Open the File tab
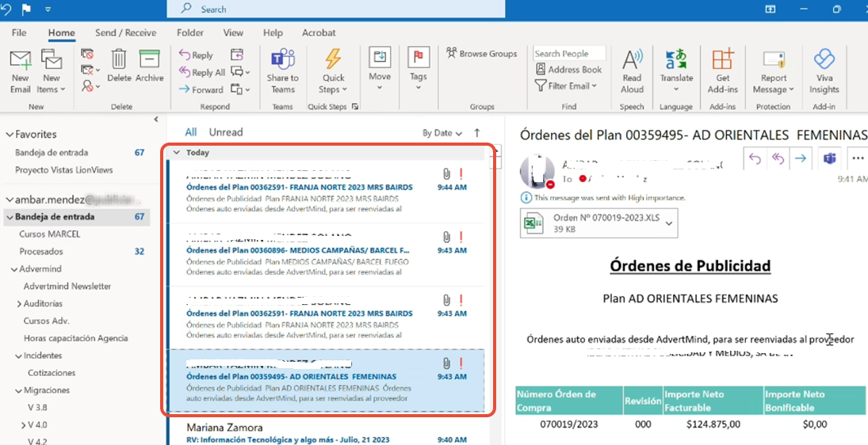The height and width of the screenshot is (445, 868). [19, 32]
